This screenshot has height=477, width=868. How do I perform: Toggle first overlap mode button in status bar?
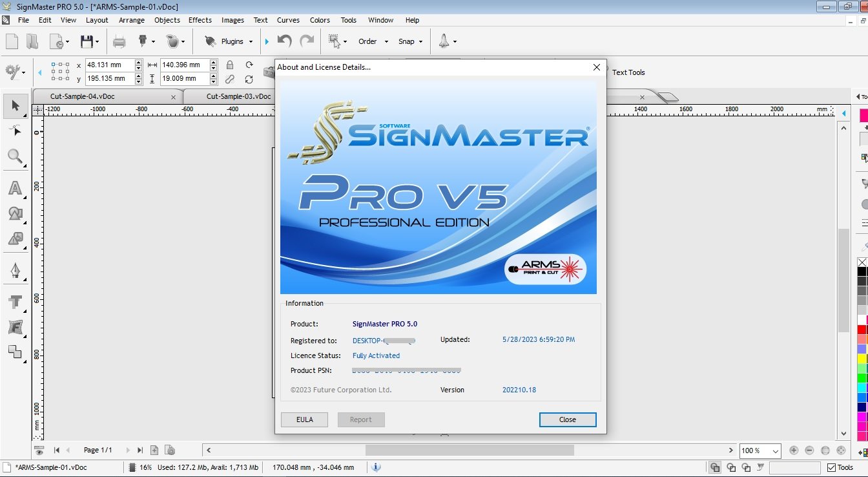point(715,467)
